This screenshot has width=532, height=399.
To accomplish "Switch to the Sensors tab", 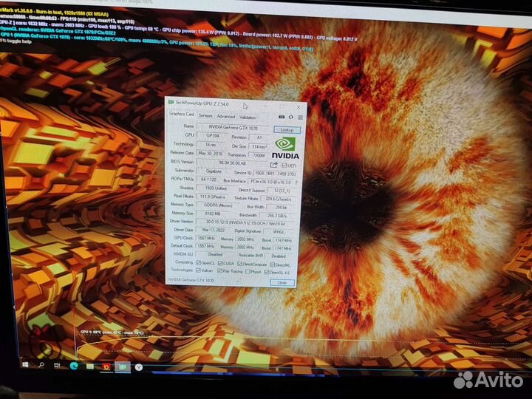I will [205, 115].
